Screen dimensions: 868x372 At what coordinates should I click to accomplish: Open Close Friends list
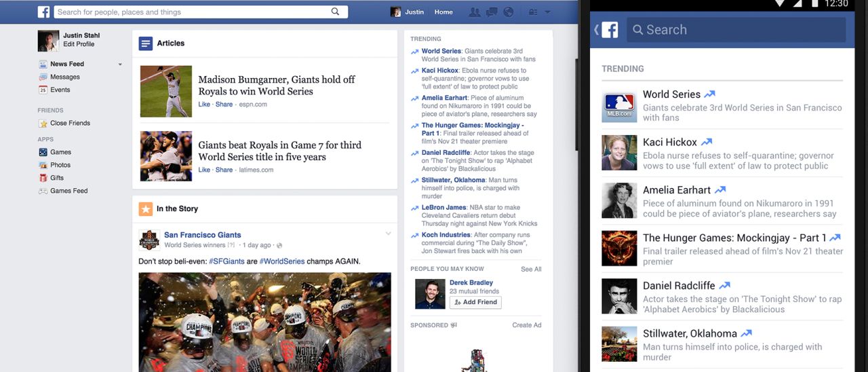click(70, 123)
